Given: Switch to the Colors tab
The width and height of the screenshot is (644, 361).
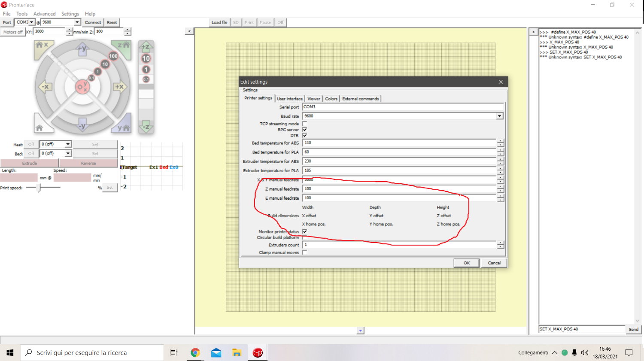Looking at the screenshot, I should coord(331,99).
